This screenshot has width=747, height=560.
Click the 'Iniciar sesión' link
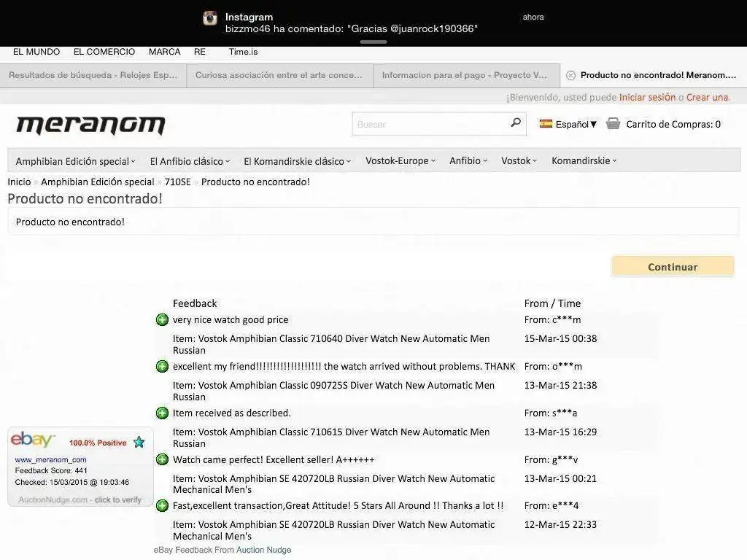tap(647, 97)
